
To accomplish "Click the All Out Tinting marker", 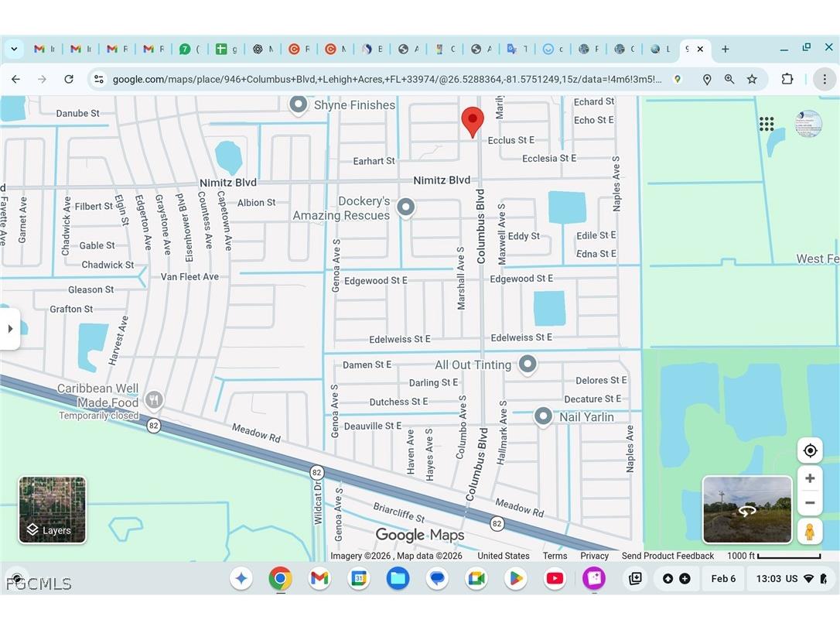I will pyautogui.click(x=528, y=365).
